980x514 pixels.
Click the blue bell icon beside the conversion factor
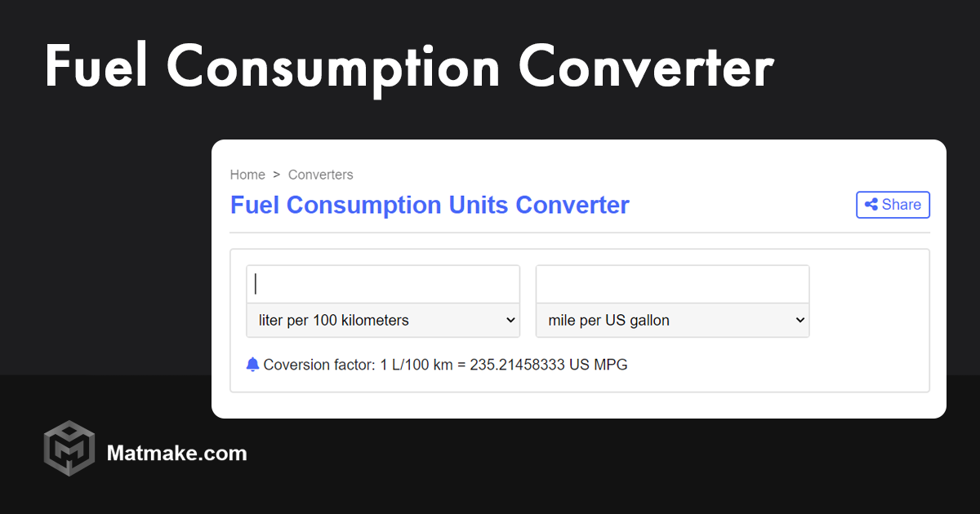252,365
